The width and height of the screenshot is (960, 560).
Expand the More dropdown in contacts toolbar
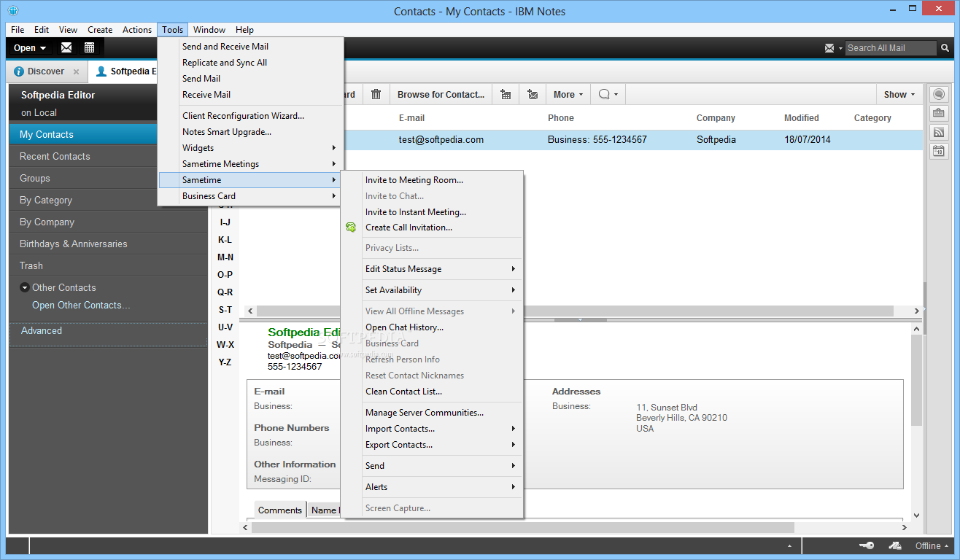tap(568, 94)
